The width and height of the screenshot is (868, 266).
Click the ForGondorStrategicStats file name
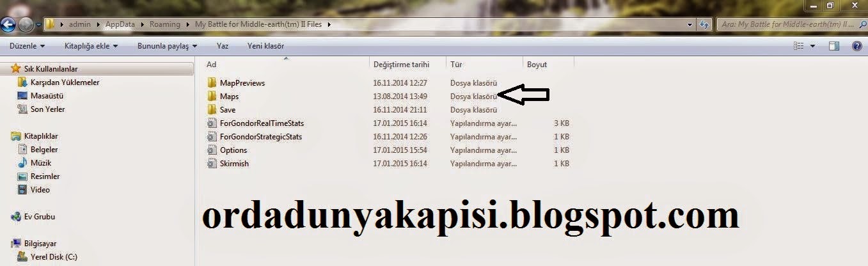(x=260, y=137)
